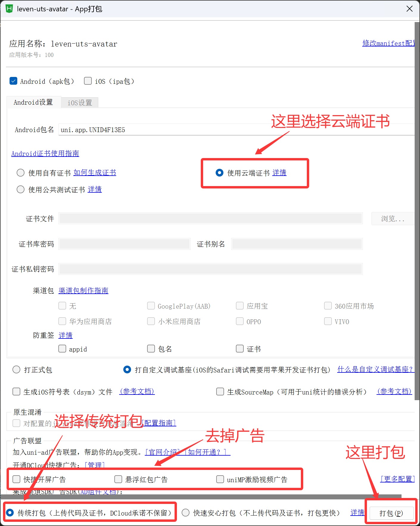Image resolution: width=420 pixels, height=526 pixels.
Task: Toggle the uniMP激励视频广告 checkbox
Action: click(x=220, y=479)
